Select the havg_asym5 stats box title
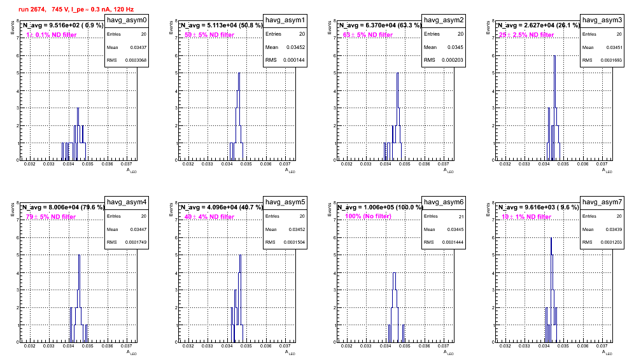 285,202
